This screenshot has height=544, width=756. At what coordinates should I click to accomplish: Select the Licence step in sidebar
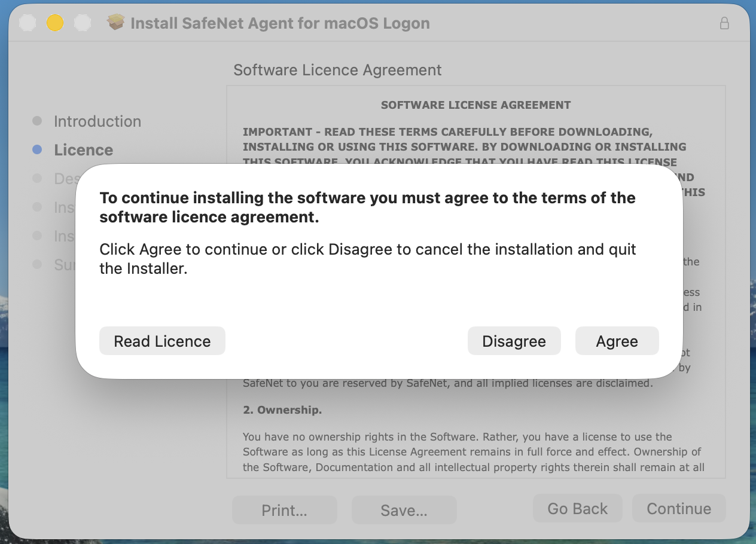coord(83,150)
